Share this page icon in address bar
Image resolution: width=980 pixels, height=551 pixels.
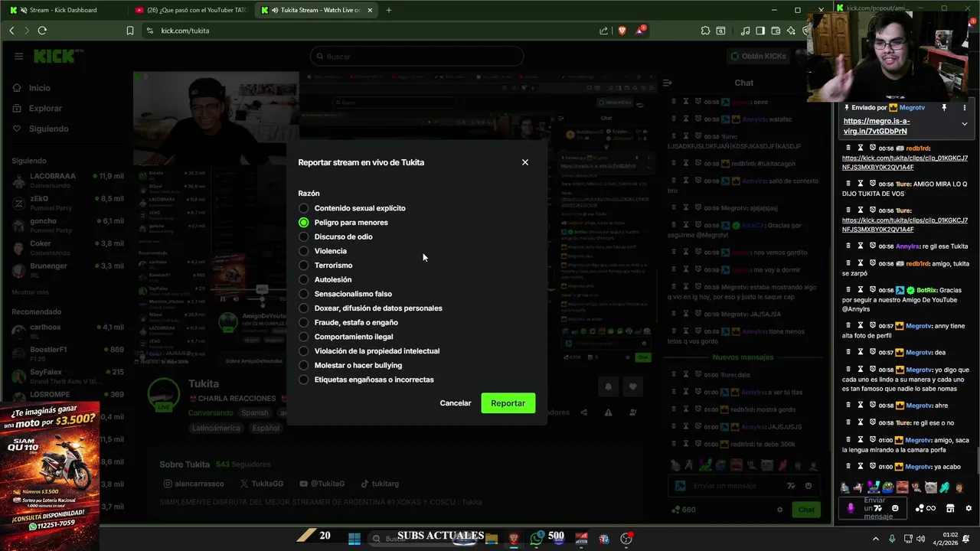[x=603, y=31]
